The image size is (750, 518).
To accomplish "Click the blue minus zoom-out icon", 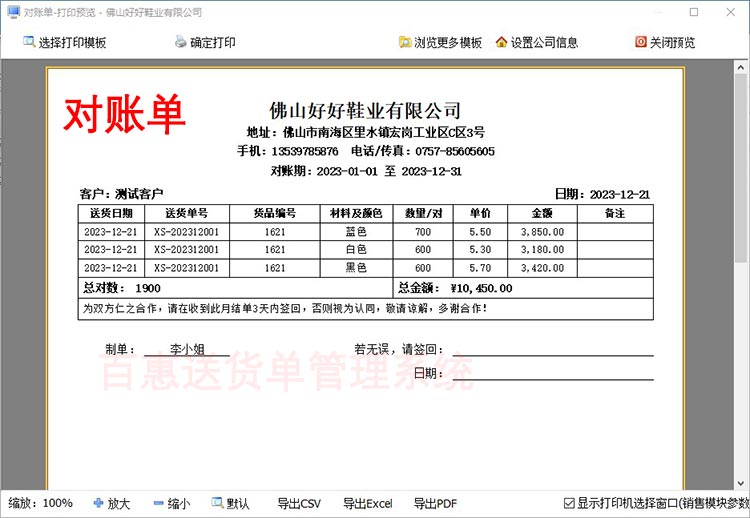I will (158, 503).
